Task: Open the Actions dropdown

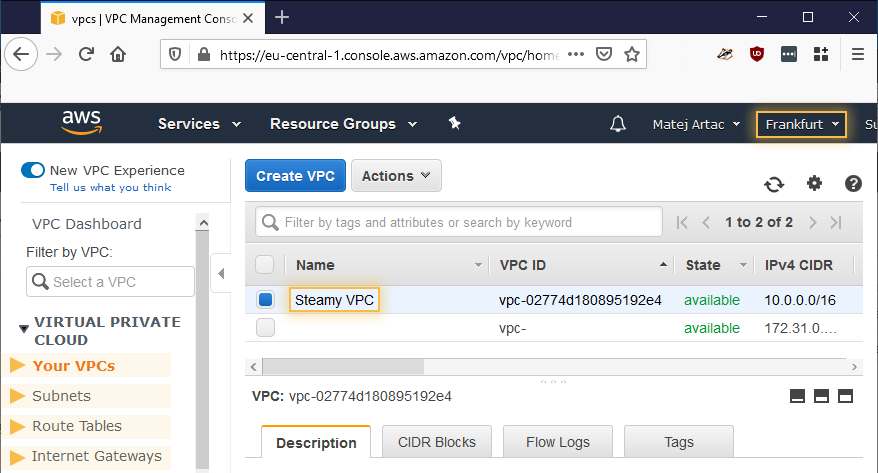Action: click(396, 176)
